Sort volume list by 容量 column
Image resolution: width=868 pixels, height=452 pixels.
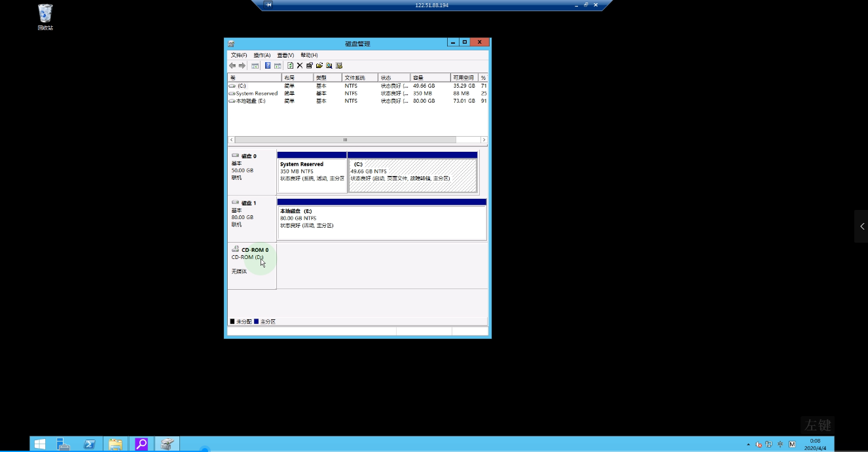tap(429, 78)
